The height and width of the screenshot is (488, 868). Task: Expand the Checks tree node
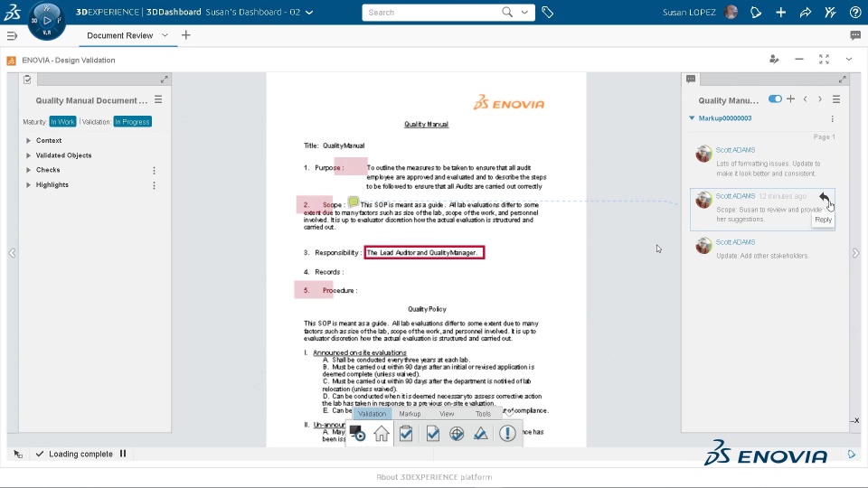(28, 171)
